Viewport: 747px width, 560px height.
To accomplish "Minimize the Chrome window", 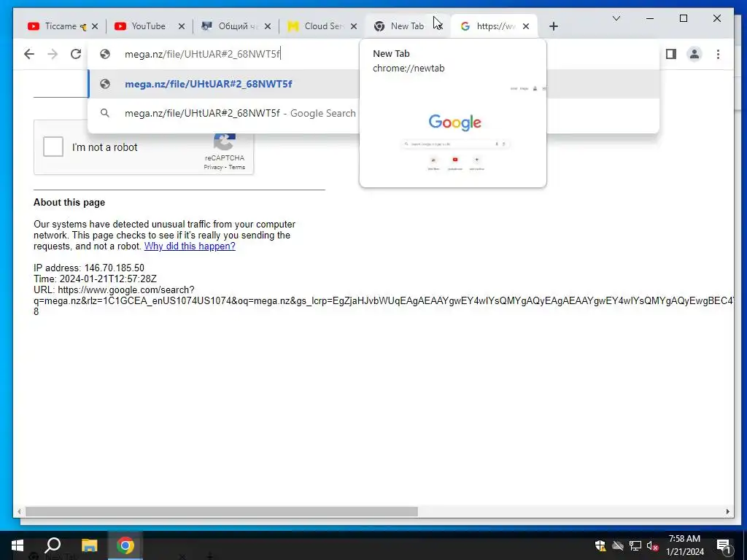I will [650, 18].
